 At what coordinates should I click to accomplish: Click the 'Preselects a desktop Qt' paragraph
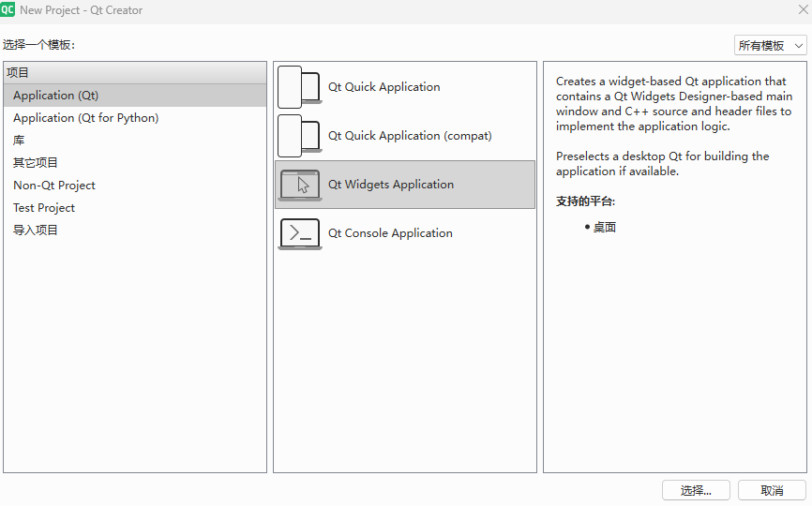[662, 163]
